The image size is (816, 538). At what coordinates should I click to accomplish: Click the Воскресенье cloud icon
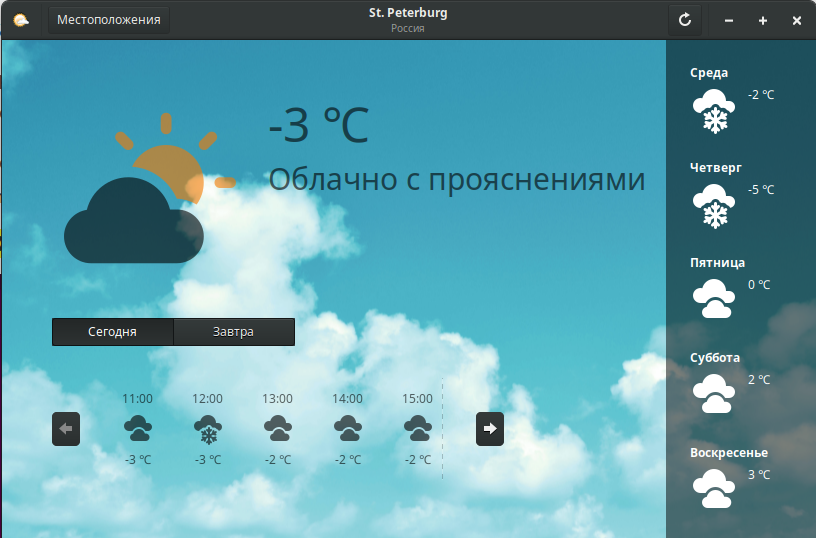tap(714, 488)
